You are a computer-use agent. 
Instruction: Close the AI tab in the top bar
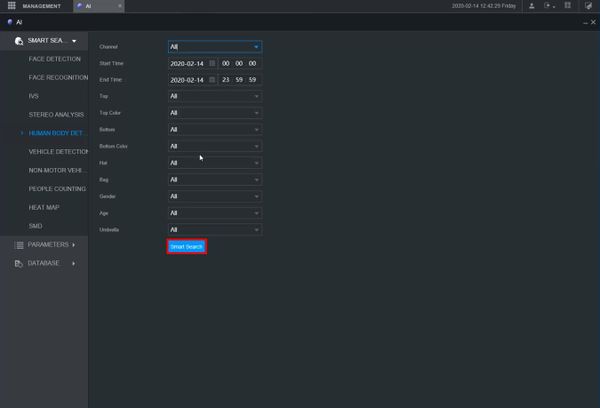coord(120,6)
